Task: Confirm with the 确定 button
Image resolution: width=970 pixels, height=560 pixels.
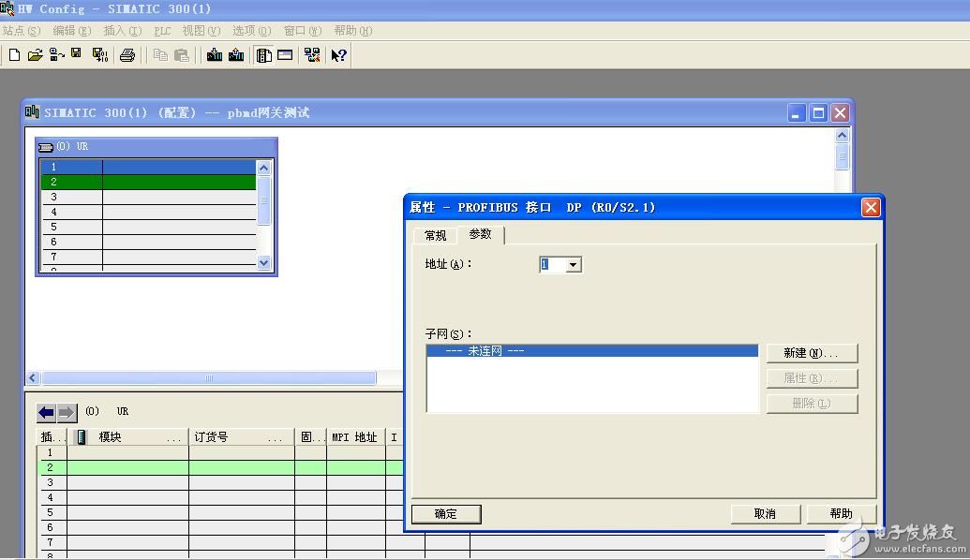Action: coord(446,513)
